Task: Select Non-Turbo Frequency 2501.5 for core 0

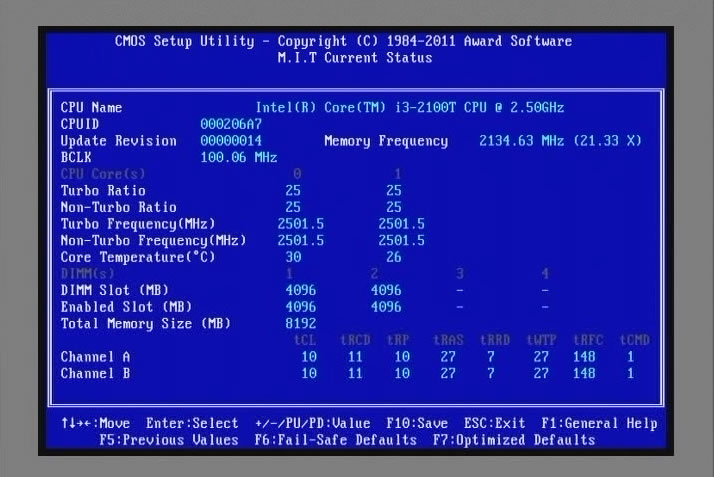Action: 301,240
